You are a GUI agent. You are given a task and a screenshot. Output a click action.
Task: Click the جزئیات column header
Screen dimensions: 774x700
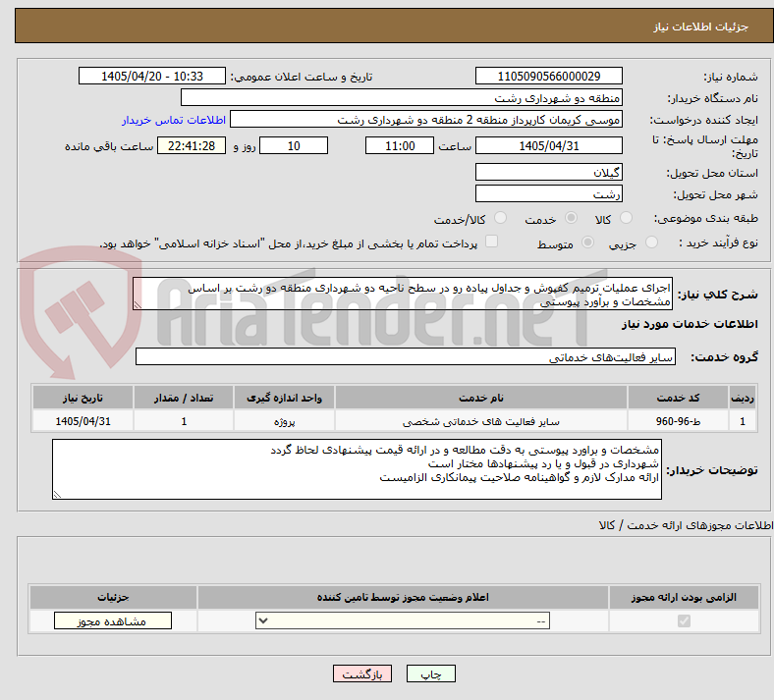tap(113, 597)
